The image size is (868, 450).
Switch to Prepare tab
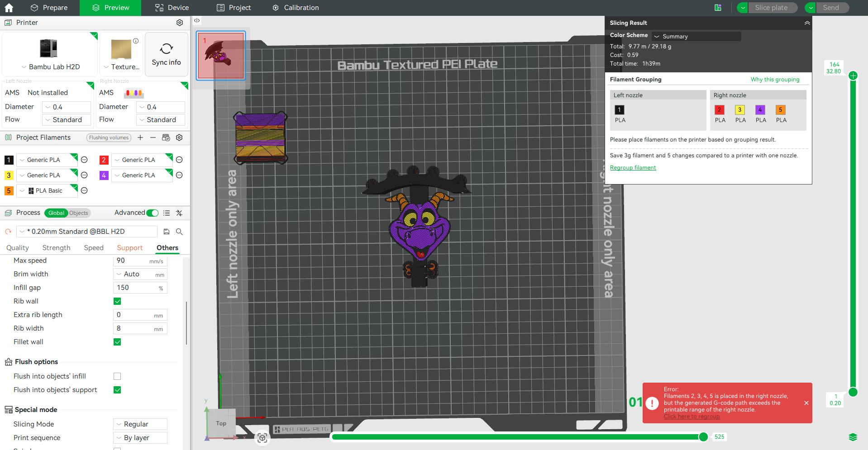49,8
